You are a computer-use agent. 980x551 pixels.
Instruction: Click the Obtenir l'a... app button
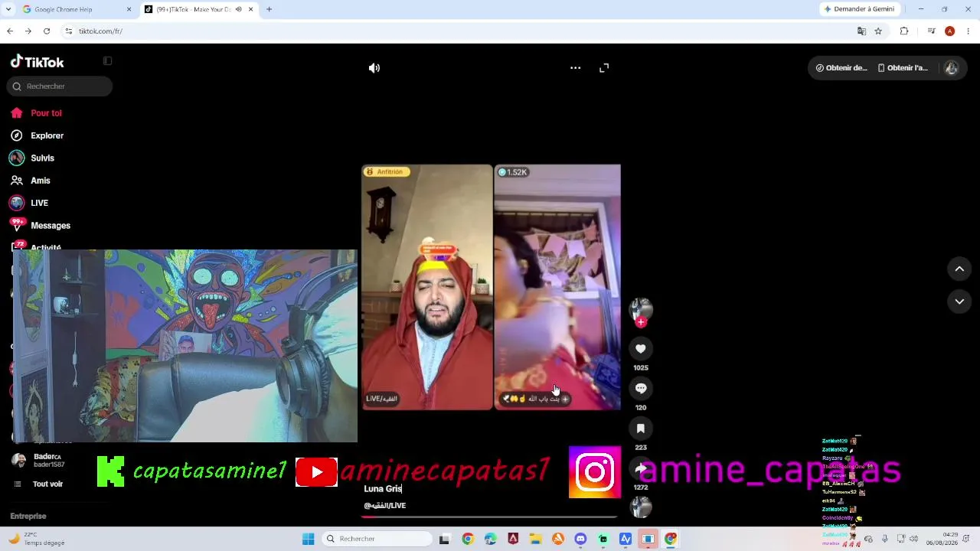pyautogui.click(x=903, y=68)
